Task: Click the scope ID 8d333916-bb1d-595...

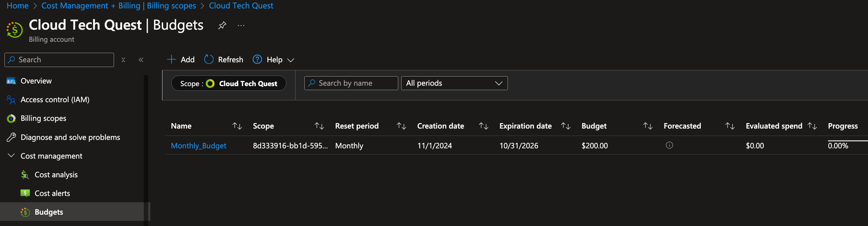Action: pos(290,146)
